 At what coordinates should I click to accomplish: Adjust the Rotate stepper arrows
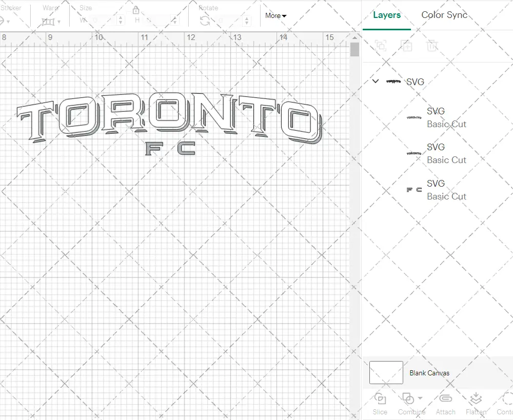[x=247, y=21]
